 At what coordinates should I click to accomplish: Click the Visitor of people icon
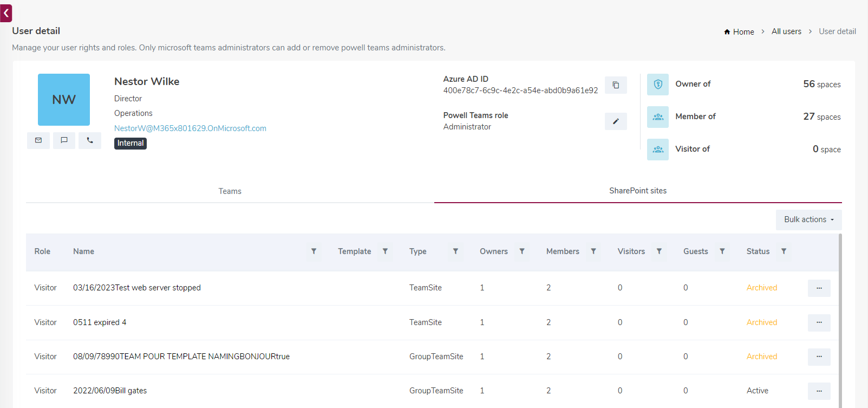[x=658, y=150]
